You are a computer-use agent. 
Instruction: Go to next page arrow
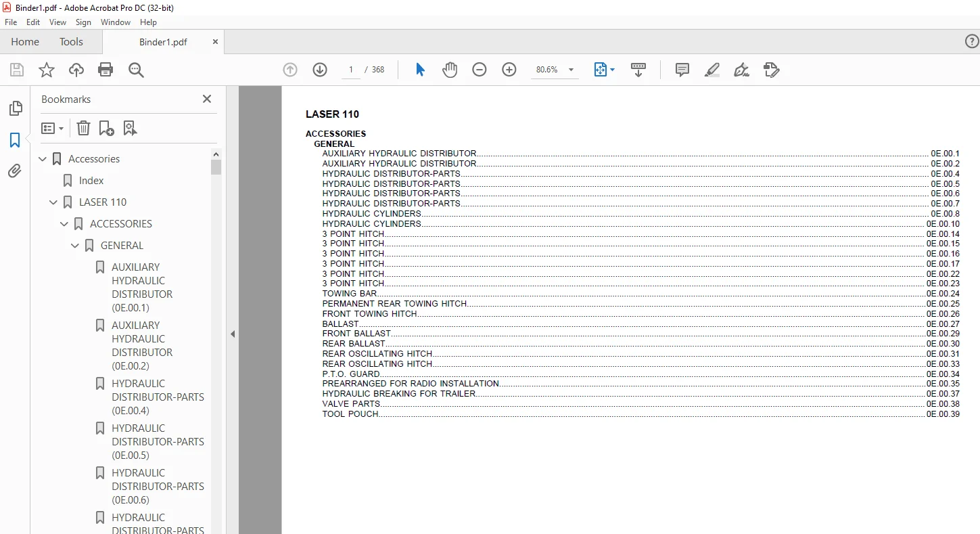320,70
